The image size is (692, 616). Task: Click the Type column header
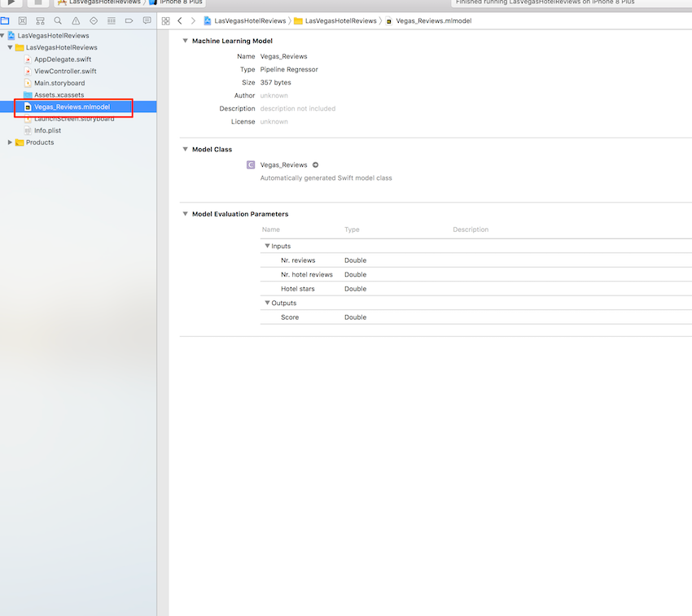pos(352,229)
